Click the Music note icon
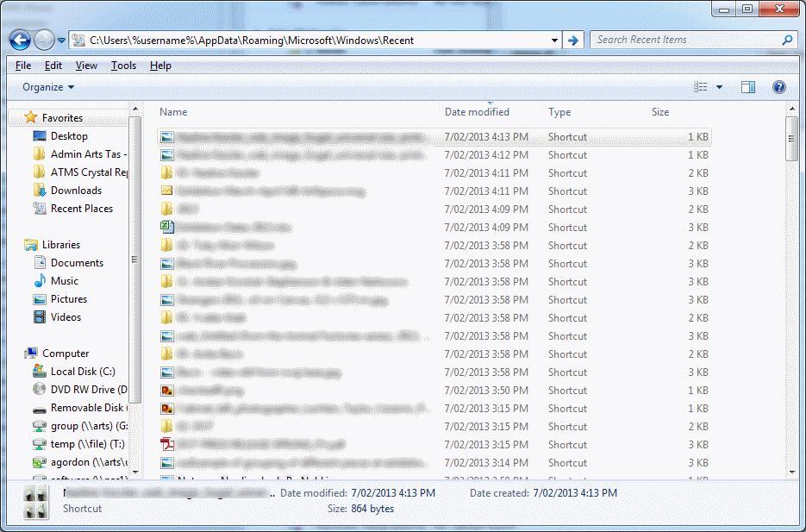The height and width of the screenshot is (532, 806). (40, 280)
